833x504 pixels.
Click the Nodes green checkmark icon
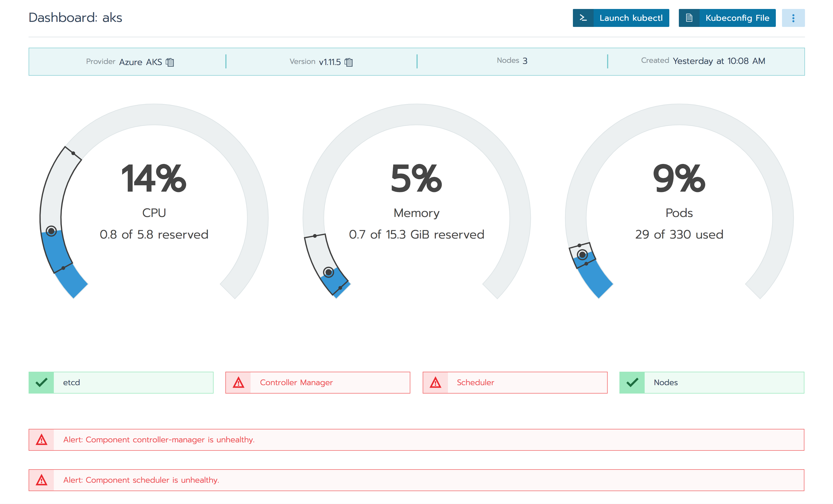click(x=632, y=382)
